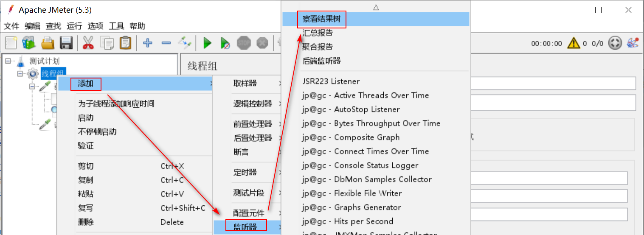Click the Start no pauses icon
The height and width of the screenshot is (235, 644).
[x=225, y=43]
